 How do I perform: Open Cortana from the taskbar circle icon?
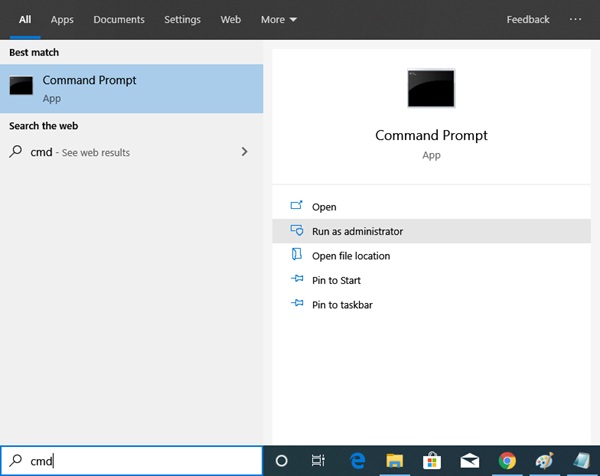tap(281, 460)
